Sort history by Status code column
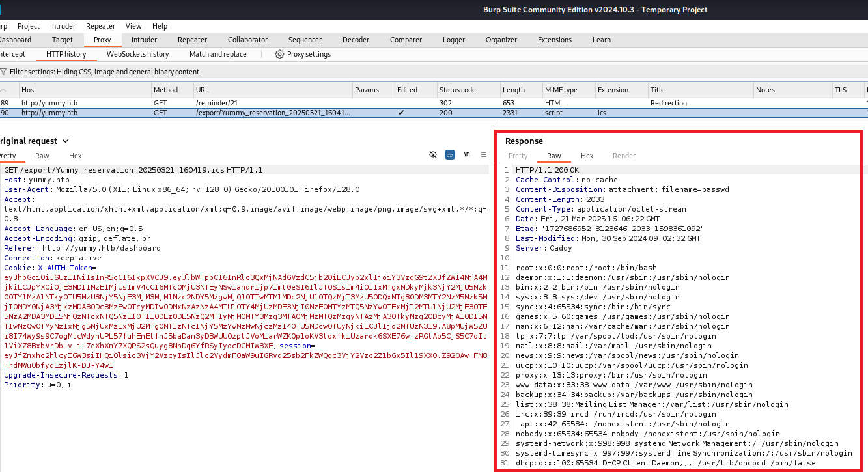The height and width of the screenshot is (472, 868). [457, 90]
